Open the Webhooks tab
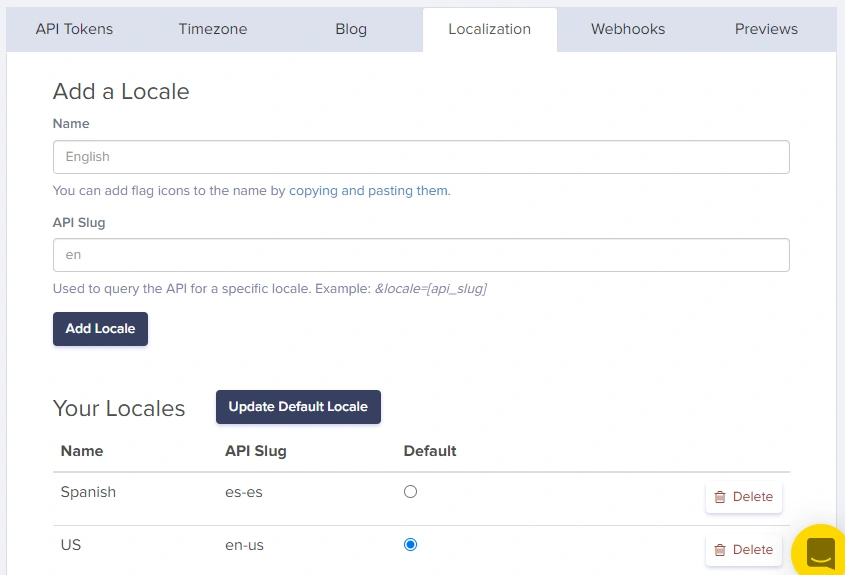 click(628, 29)
